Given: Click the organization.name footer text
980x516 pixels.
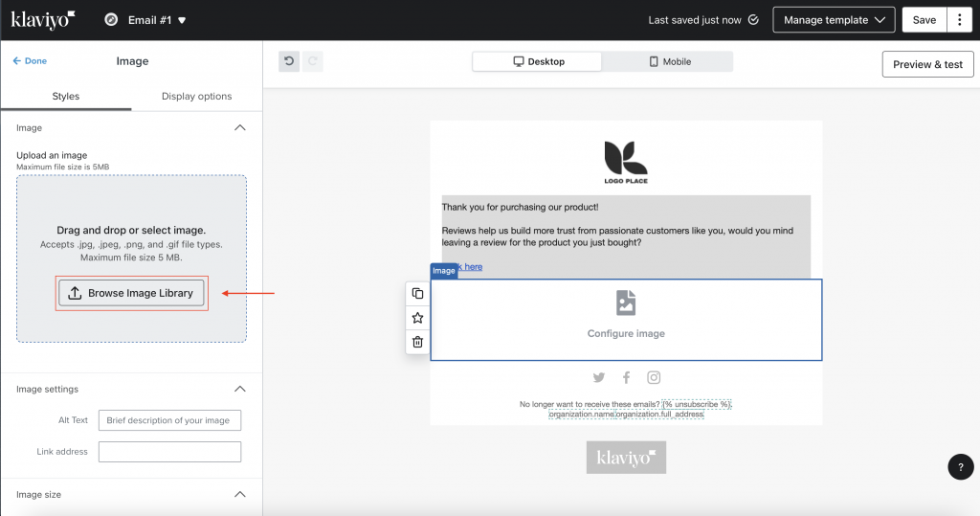Looking at the screenshot, I should (x=581, y=415).
